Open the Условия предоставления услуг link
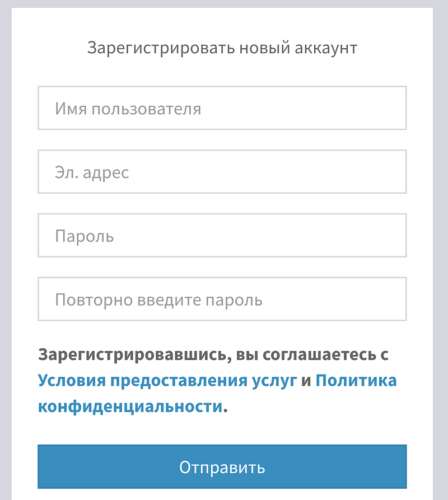 (x=167, y=381)
